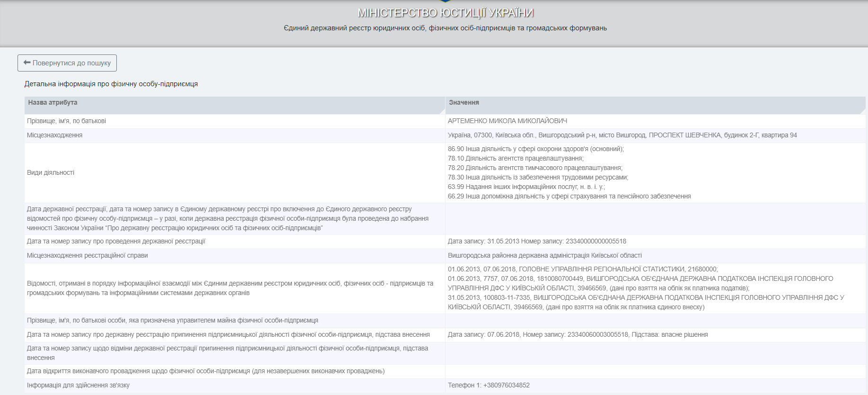Select the name 'АРТЕМЕНКО МИКОЛА МИКОЛАЙОВИЧ'
Viewport: 868px width, 395px height.
507,121
